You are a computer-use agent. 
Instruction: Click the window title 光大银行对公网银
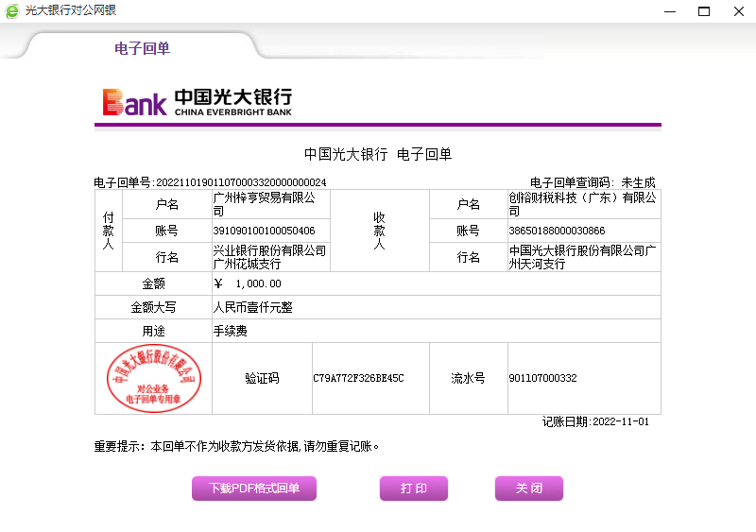[71, 10]
